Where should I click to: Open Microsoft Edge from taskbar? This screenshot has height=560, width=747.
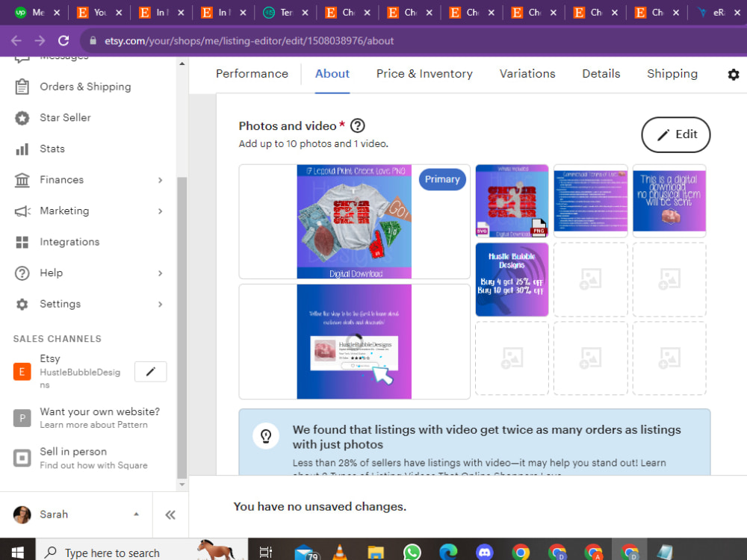click(448, 553)
